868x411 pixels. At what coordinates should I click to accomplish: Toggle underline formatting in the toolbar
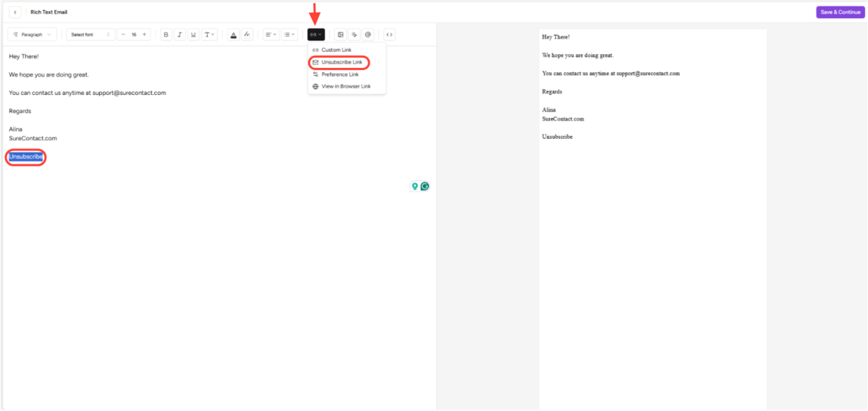[193, 35]
